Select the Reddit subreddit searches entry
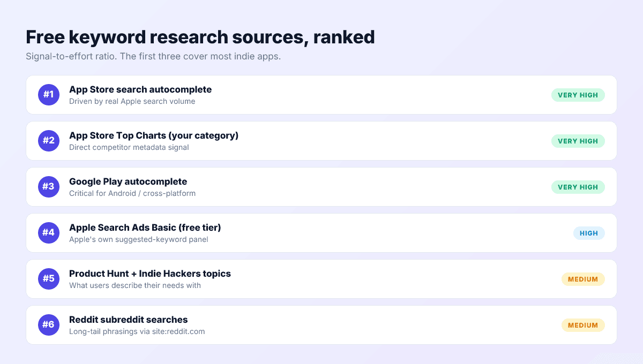This screenshot has height=364, width=643. point(128,320)
